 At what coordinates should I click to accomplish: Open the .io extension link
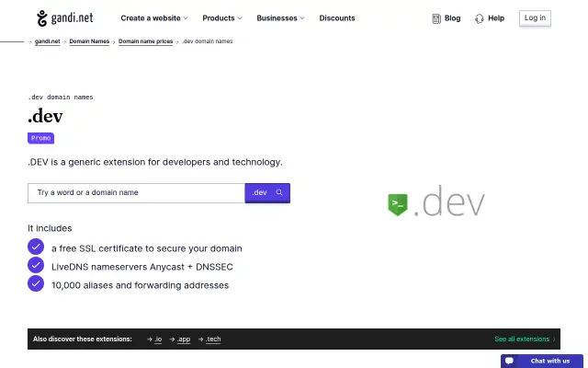(158, 339)
